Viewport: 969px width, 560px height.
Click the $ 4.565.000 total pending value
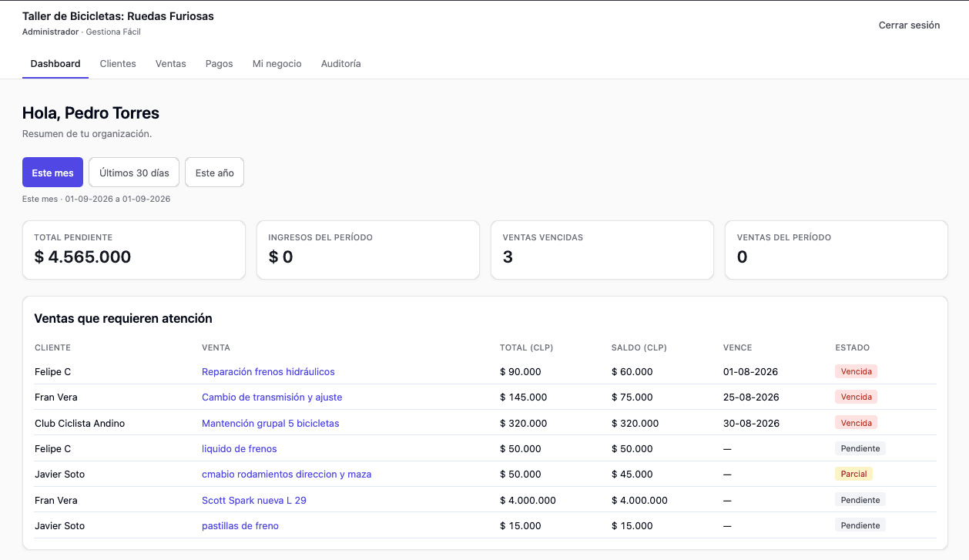pyautogui.click(x=82, y=257)
